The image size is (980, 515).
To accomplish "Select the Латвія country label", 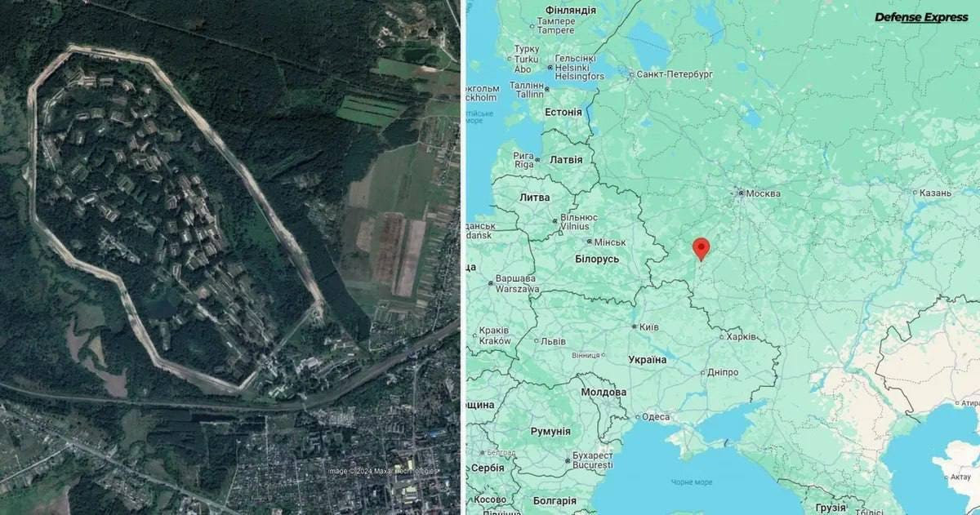I will pyautogui.click(x=566, y=160).
